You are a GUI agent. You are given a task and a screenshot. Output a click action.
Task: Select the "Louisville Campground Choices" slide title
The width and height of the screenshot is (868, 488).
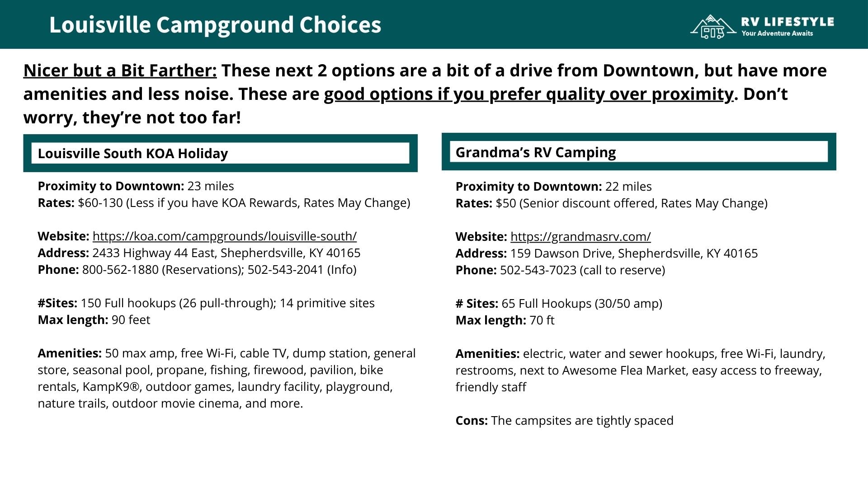point(215,24)
